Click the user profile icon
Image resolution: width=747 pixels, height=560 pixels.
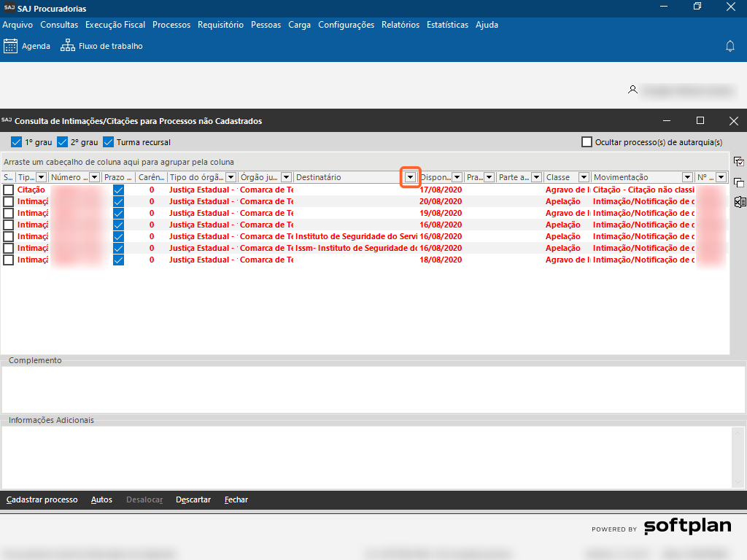point(632,90)
